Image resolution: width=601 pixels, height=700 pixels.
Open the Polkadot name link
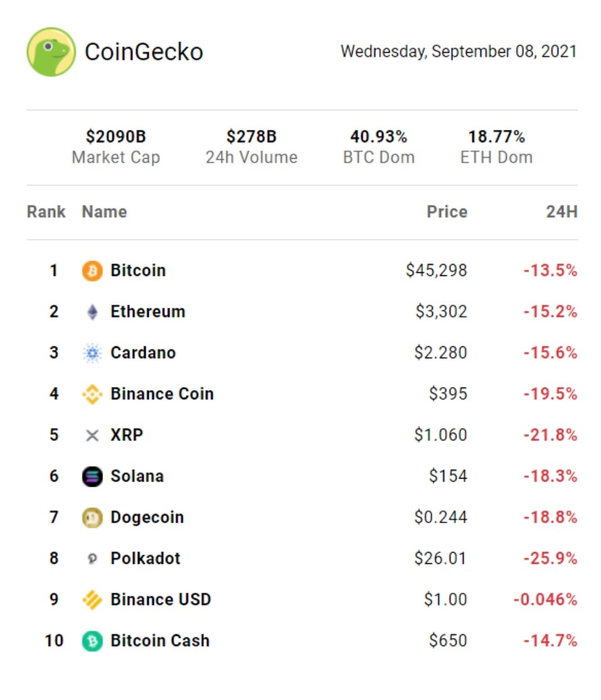coord(146,558)
